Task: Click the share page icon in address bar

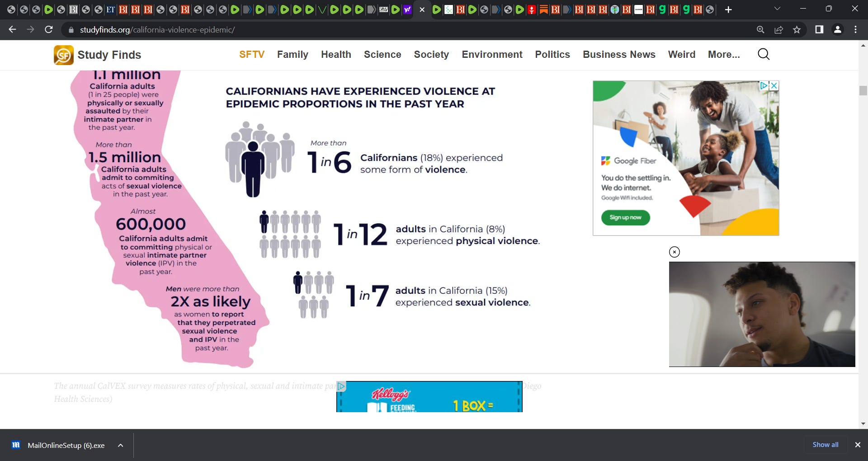Action: (x=778, y=30)
